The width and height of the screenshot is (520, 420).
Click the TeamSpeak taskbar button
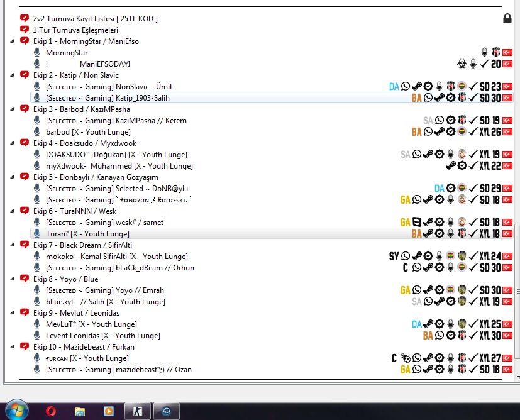tap(167, 411)
